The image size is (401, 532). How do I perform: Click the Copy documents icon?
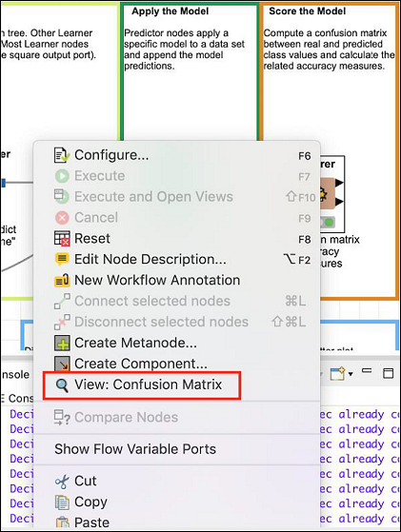[62, 502]
